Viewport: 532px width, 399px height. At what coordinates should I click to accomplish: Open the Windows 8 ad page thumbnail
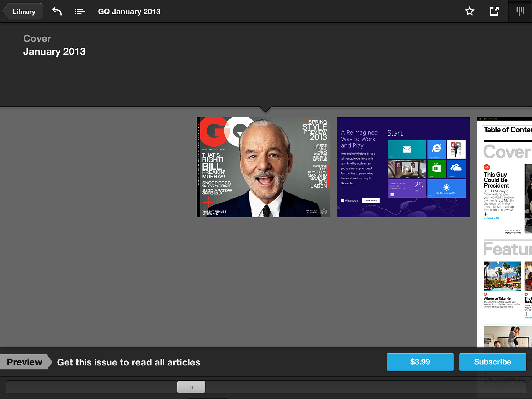[x=403, y=167]
